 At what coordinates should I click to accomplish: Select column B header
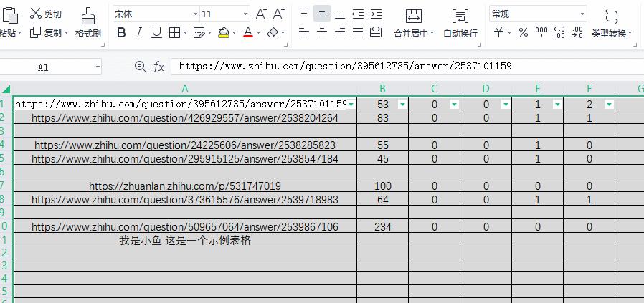tap(382, 89)
